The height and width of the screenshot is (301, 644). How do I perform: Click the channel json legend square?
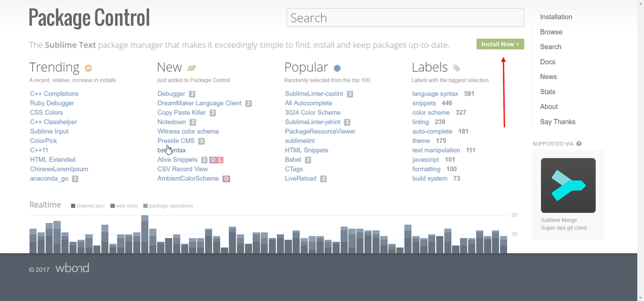73,206
